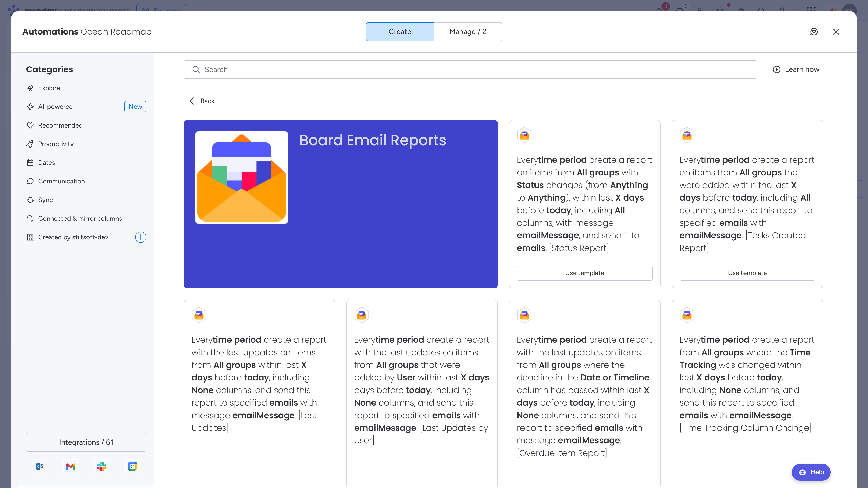Close the Automations dialog
This screenshot has height=488, width=868.
pos(836,32)
